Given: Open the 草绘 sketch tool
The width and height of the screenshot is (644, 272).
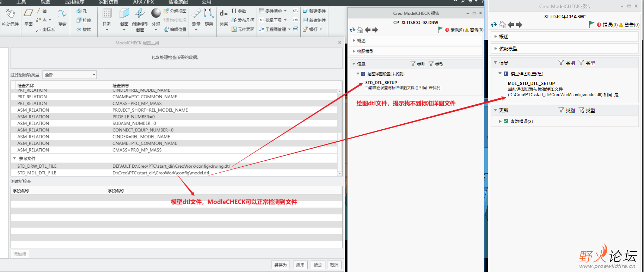Looking at the screenshot, I should point(62,18).
